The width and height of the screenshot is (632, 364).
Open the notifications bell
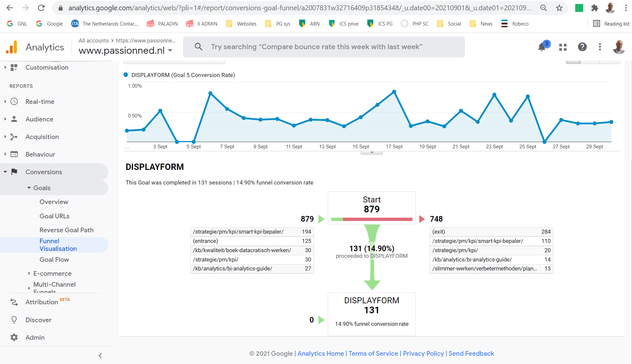tap(541, 47)
